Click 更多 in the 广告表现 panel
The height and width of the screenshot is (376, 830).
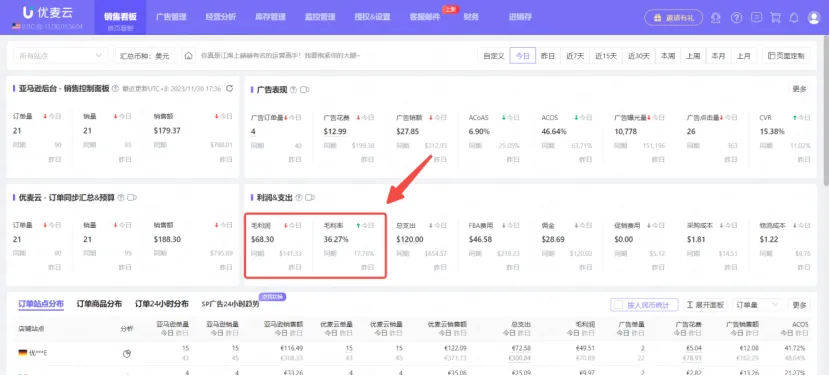coord(799,89)
